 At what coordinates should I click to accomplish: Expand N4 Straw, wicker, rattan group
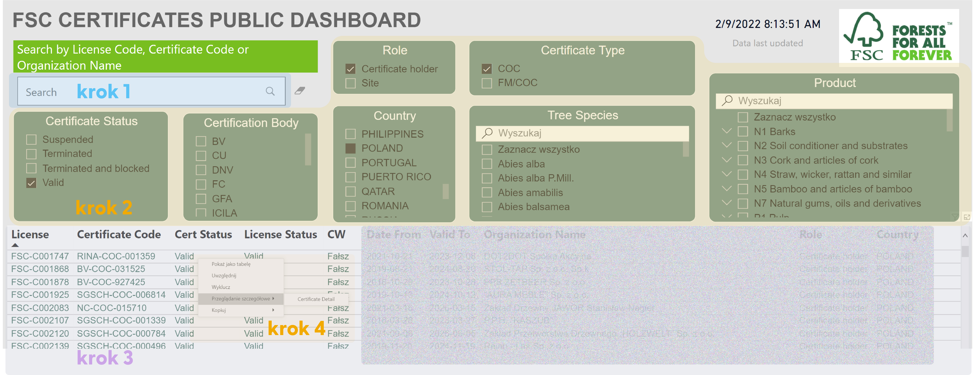click(x=727, y=174)
